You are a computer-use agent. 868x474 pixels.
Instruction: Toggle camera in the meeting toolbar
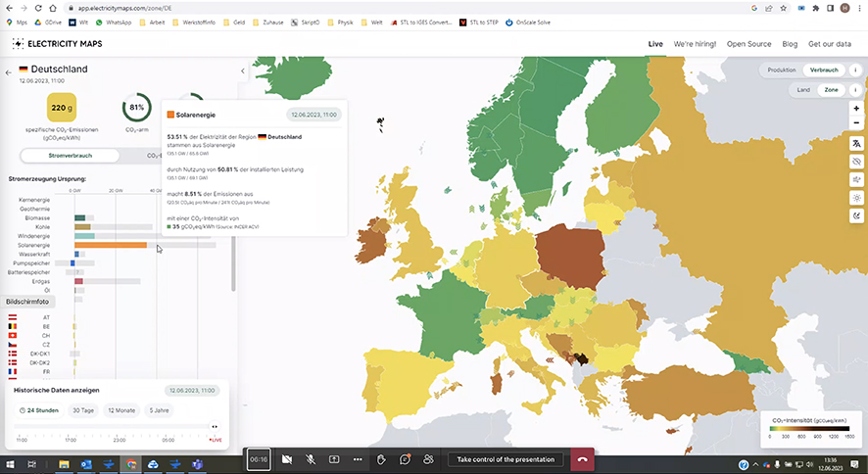(287, 459)
